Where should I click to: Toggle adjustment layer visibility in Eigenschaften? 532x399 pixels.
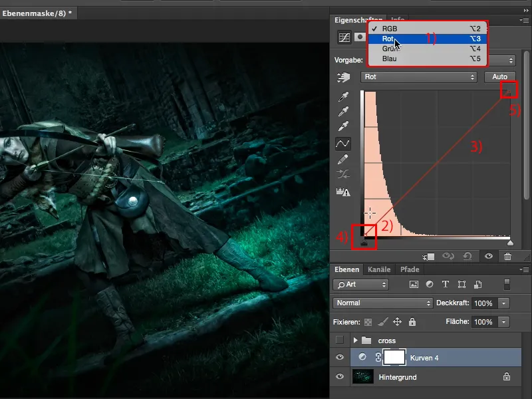489,256
